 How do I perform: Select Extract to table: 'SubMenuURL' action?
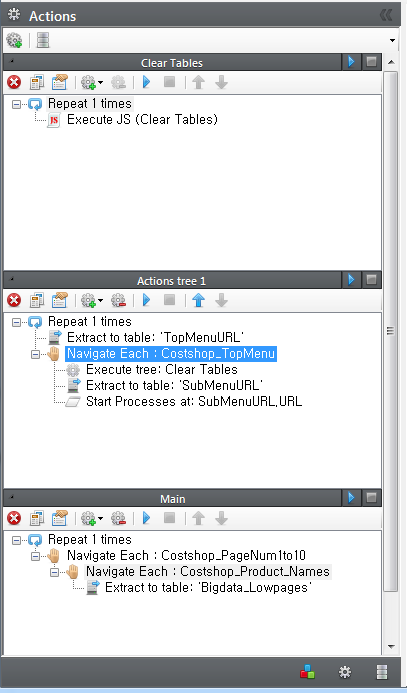pyautogui.click(x=174, y=385)
